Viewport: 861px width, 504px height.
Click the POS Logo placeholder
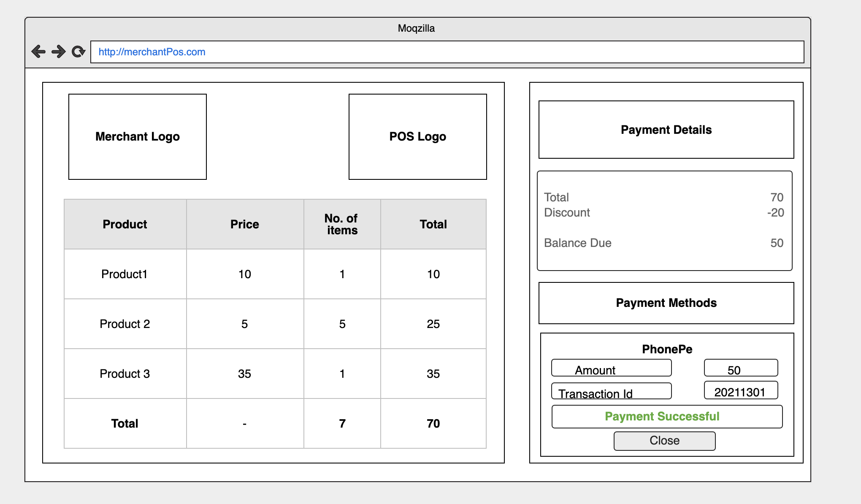click(x=417, y=137)
